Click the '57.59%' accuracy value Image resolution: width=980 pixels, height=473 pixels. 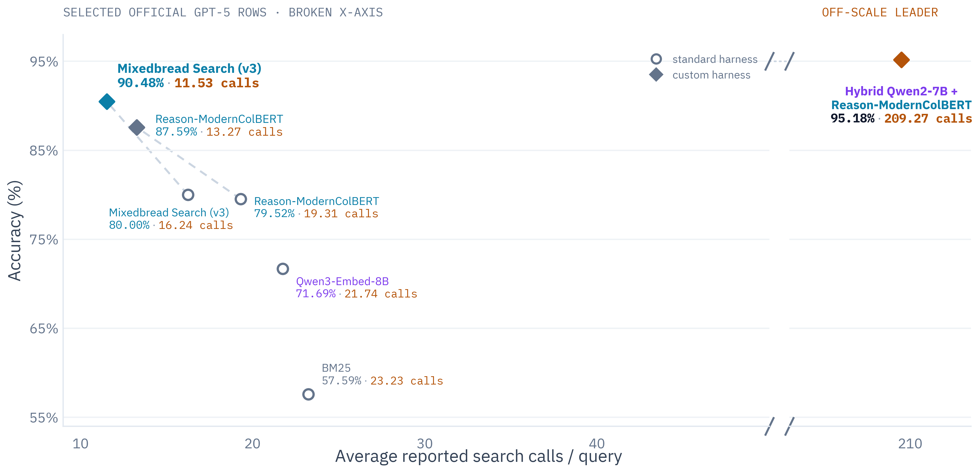342,380
